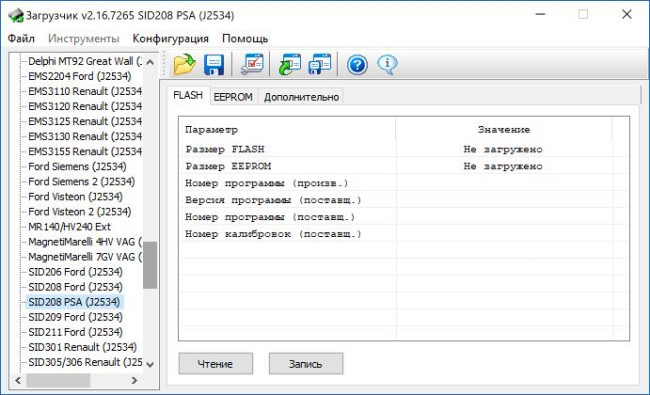Select EMS3130 Renault entry
Viewport: 650px width, 395px height.
[85, 136]
